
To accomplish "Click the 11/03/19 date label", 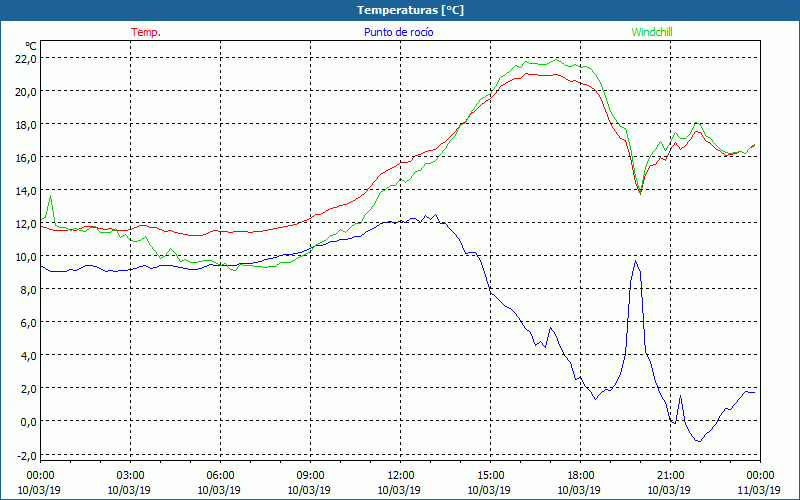I will [x=760, y=490].
